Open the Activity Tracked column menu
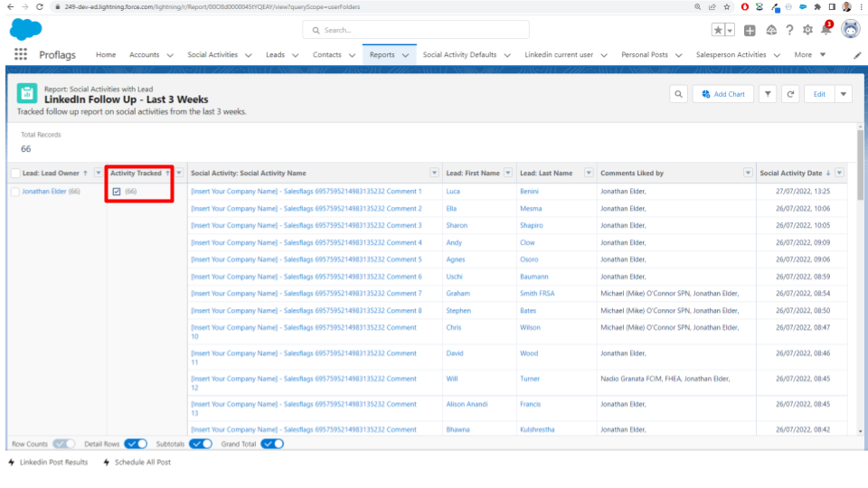 179,174
